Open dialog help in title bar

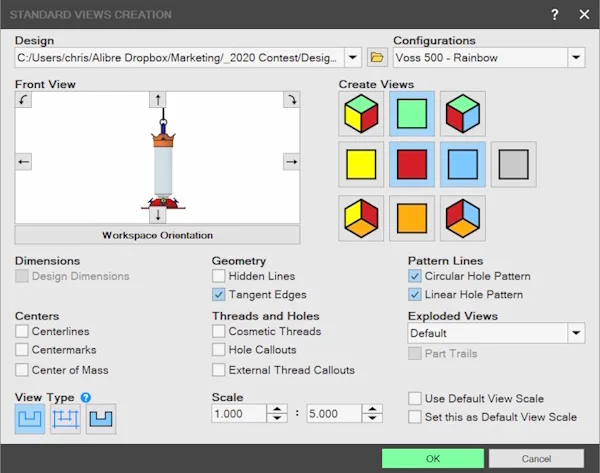[x=554, y=15]
